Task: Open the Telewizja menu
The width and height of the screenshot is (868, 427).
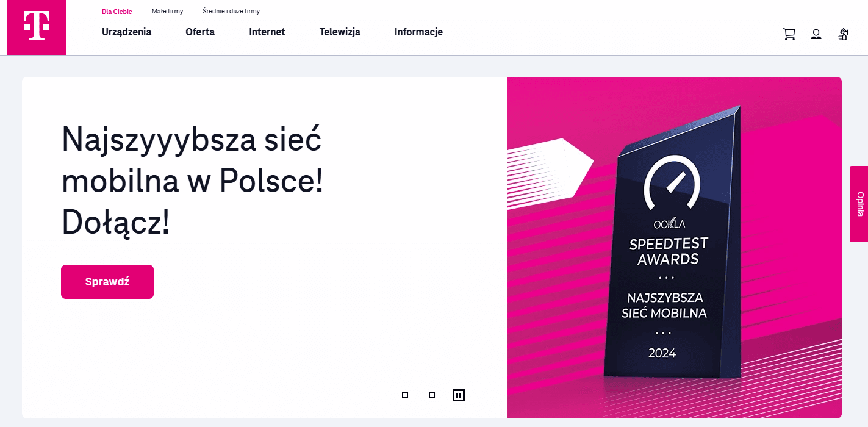Action: point(340,32)
